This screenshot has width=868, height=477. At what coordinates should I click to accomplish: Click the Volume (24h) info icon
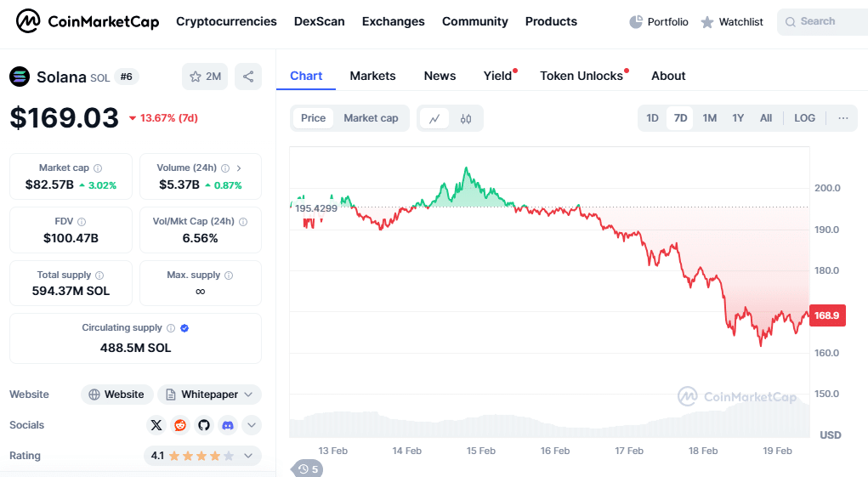(x=225, y=168)
